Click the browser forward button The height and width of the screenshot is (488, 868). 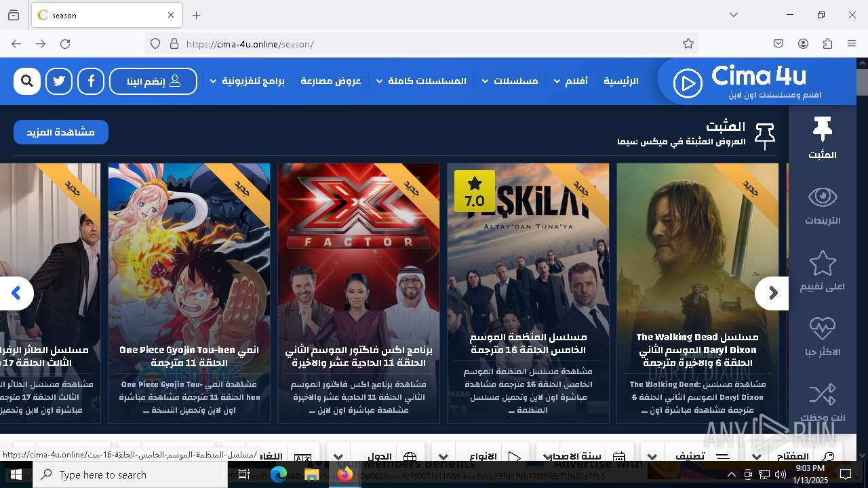tap(41, 44)
